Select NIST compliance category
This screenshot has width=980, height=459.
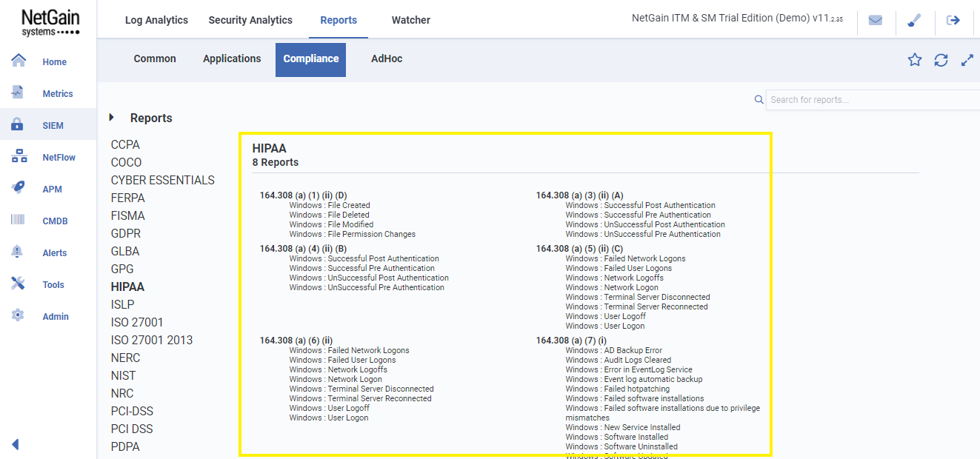[x=124, y=375]
